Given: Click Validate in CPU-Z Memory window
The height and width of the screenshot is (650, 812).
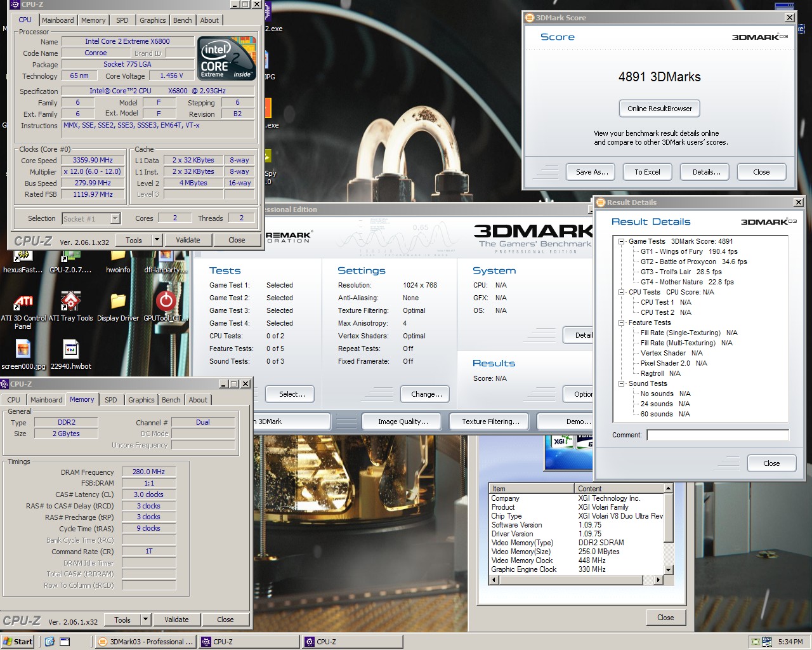Looking at the screenshot, I should pos(176,620).
